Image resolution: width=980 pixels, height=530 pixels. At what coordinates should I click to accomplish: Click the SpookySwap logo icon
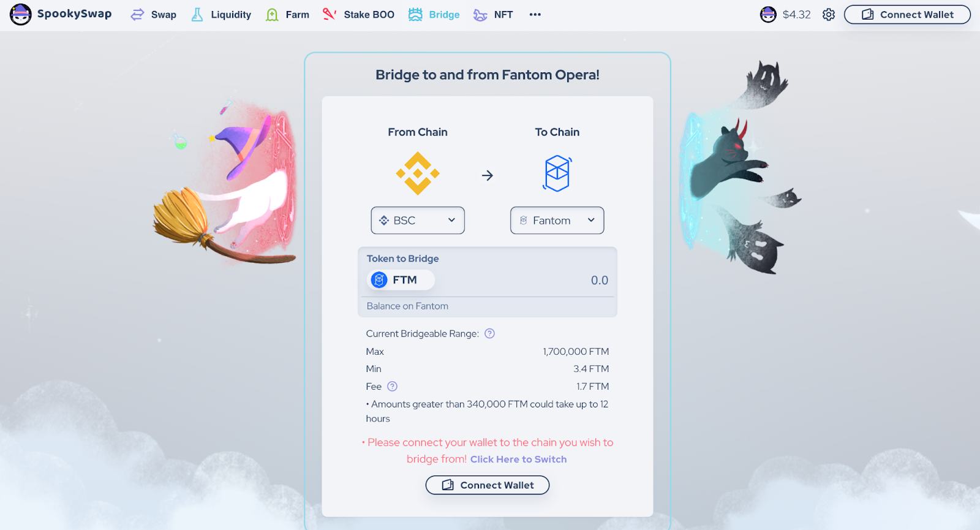tap(20, 14)
